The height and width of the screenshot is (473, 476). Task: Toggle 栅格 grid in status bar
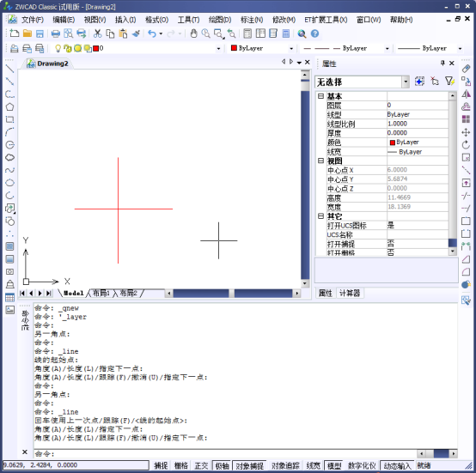pyautogui.click(x=181, y=465)
